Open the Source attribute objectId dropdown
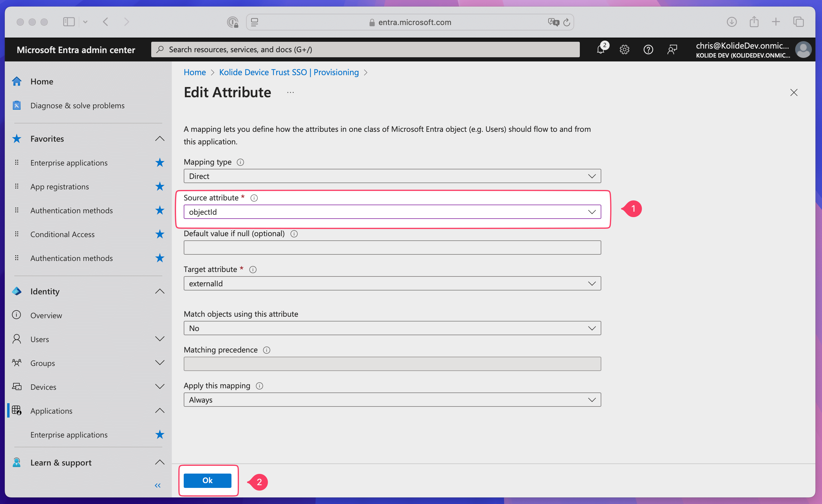Viewport: 822px width, 504px height. pos(392,212)
